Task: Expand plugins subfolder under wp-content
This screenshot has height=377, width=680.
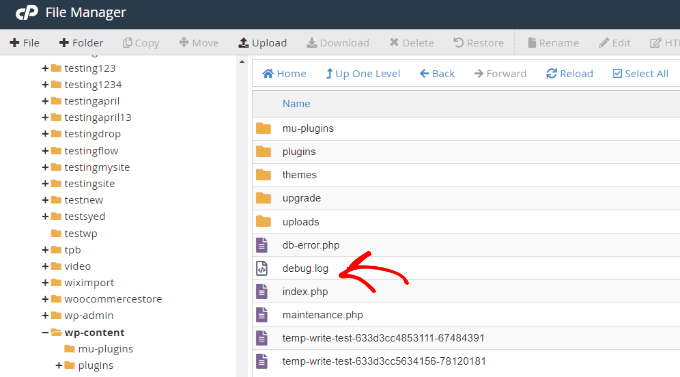Action: (x=59, y=366)
